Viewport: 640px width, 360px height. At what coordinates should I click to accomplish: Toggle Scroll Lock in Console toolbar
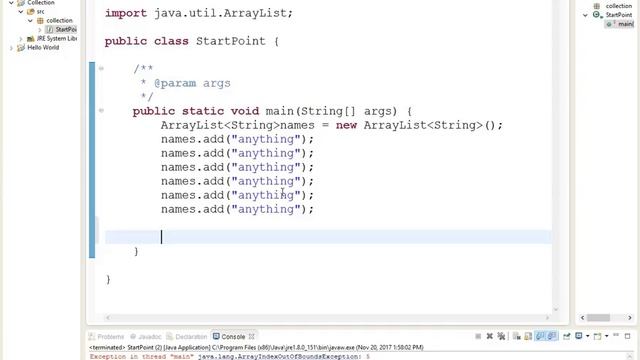click(x=528, y=336)
